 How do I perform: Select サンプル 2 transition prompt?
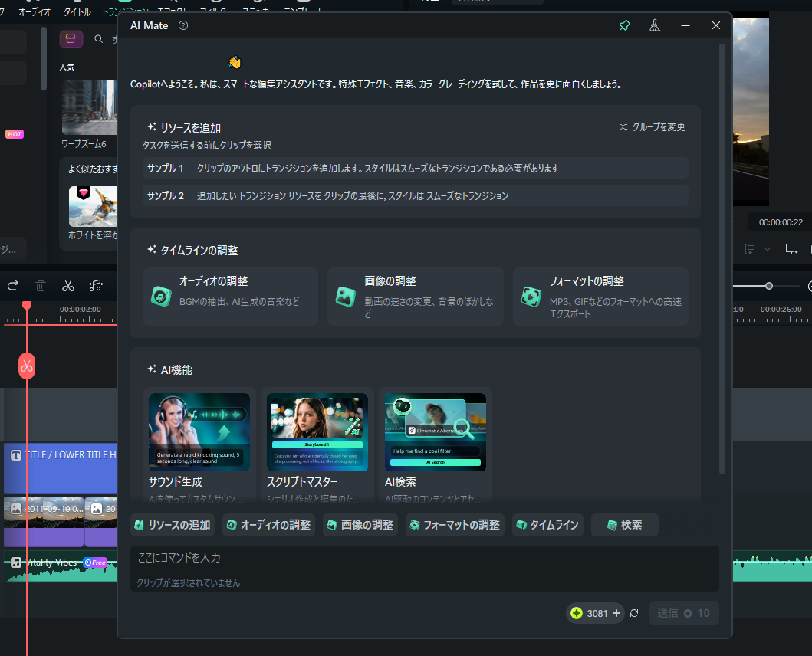coord(416,195)
